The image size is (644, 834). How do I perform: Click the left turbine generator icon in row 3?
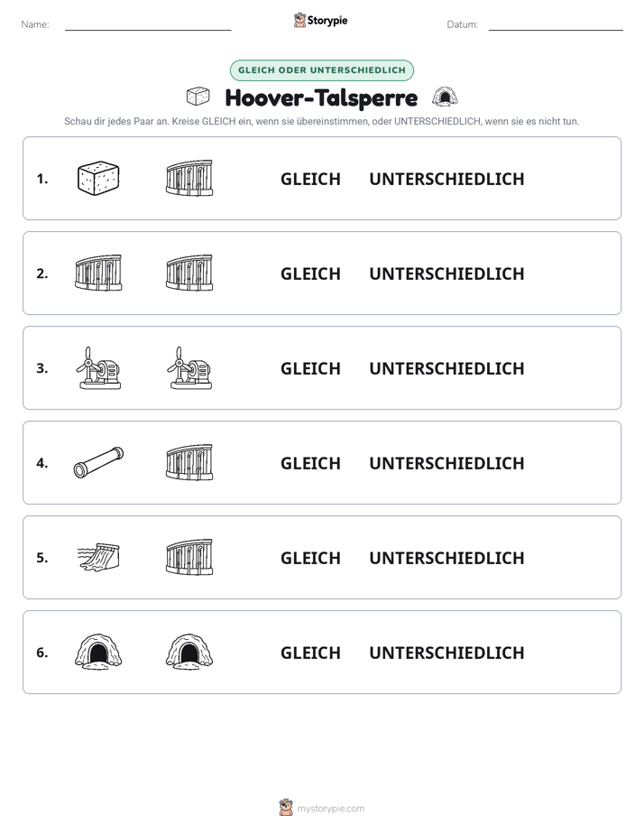[x=98, y=368]
